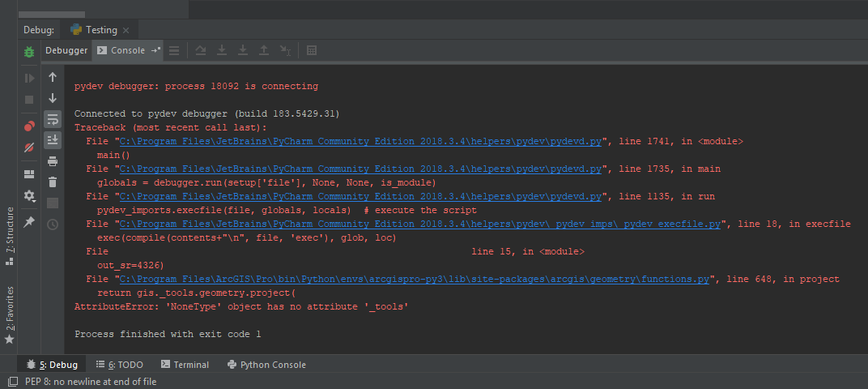868x389 pixels.
Task: Open the arcgis functions.py file link
Action: (x=414, y=280)
